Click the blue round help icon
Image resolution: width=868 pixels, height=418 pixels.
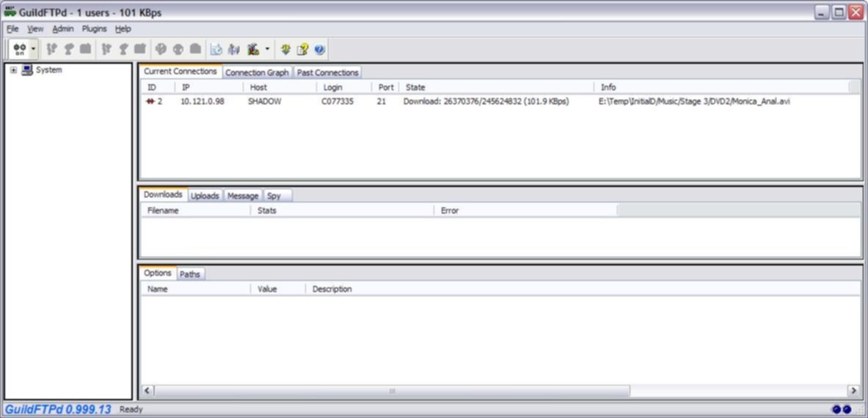319,50
